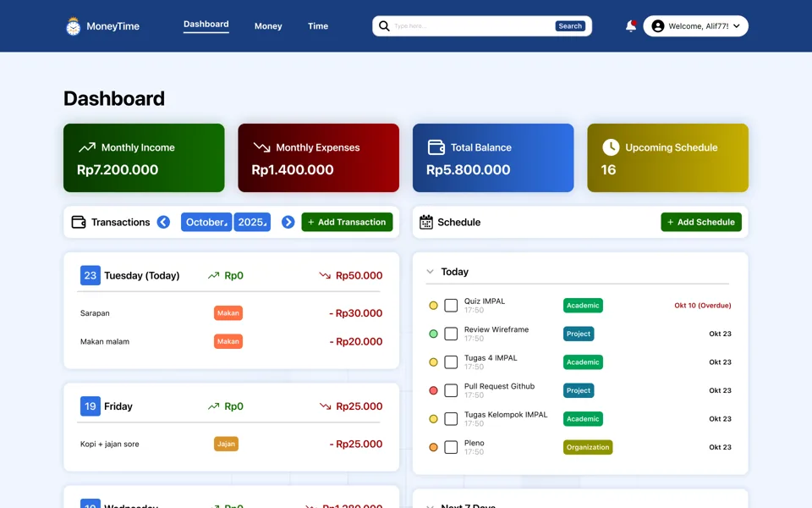
Task: Click Academic tag on Quiz IMPAL
Action: click(583, 306)
